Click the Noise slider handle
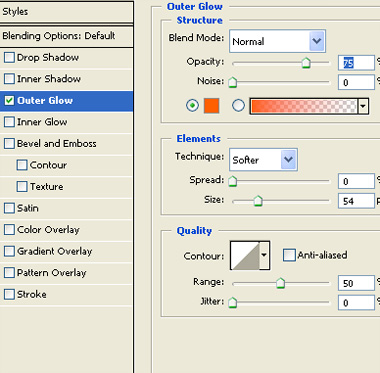The height and width of the screenshot is (373, 380). pyautogui.click(x=233, y=82)
